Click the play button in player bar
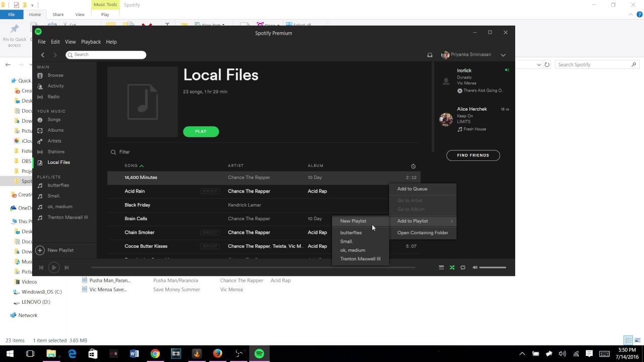 [x=54, y=267]
